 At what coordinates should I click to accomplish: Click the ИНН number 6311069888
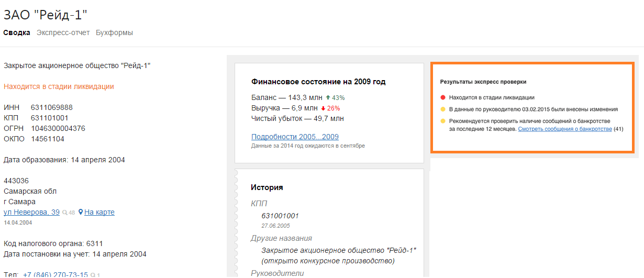click(51, 107)
